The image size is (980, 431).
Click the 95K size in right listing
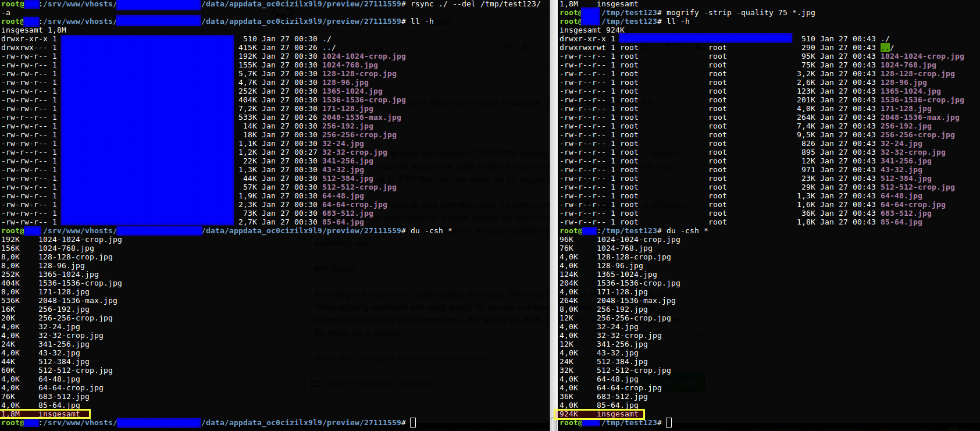pyautogui.click(x=808, y=56)
